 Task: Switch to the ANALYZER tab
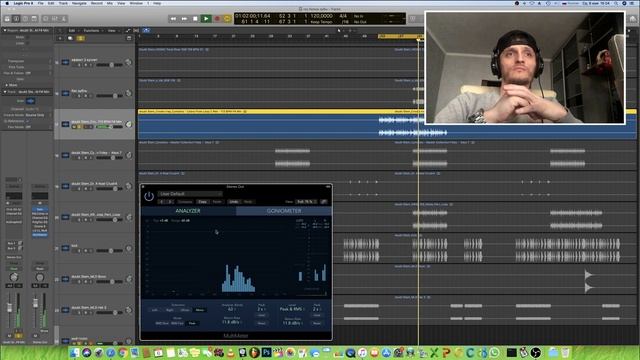(x=188, y=211)
